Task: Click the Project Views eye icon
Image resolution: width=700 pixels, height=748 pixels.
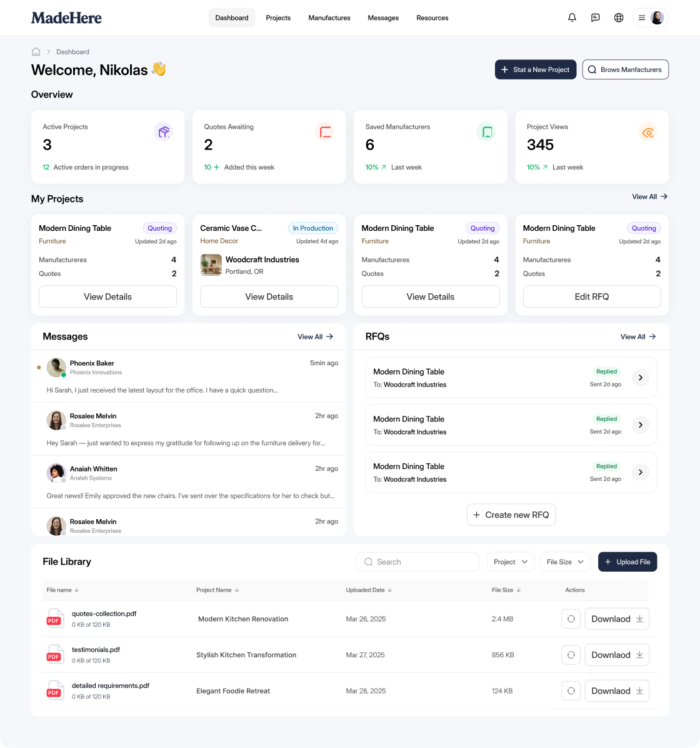Action: pyautogui.click(x=647, y=132)
